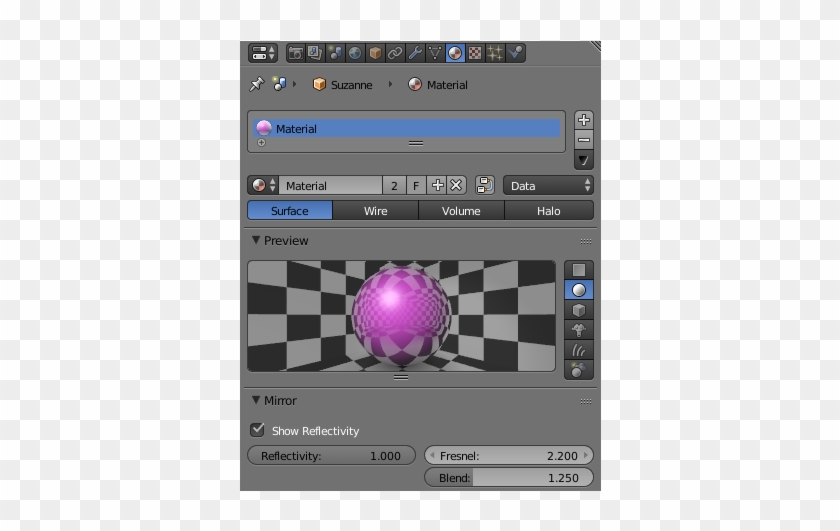
Task: Open the editor type selector button
Action: coord(262,53)
